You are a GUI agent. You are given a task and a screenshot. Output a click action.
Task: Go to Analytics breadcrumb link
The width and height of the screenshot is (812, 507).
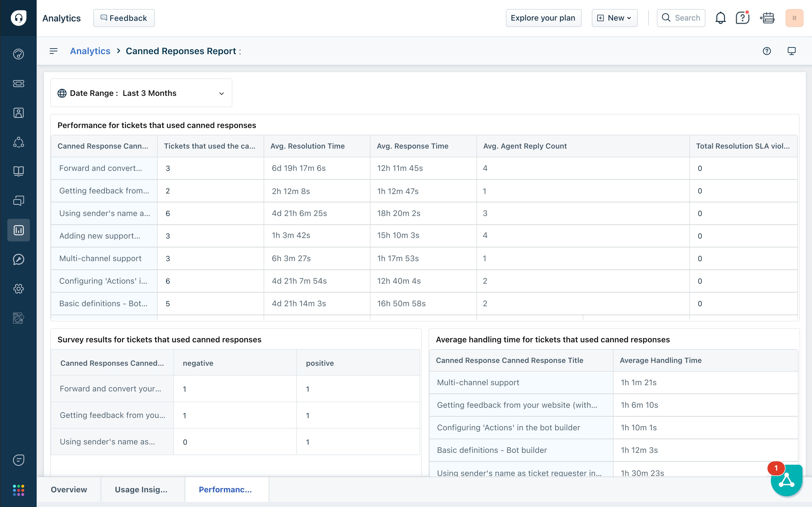(90, 51)
